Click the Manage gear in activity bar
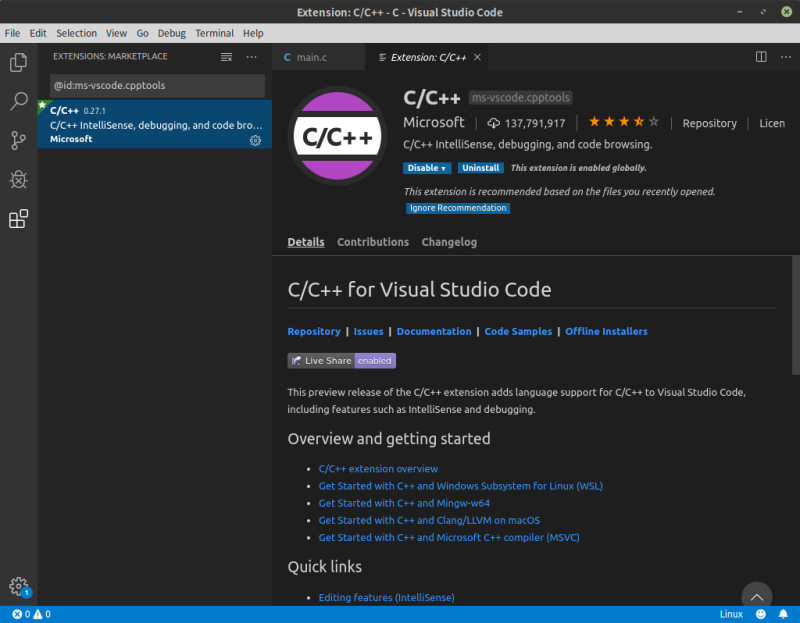The width and height of the screenshot is (800, 623). click(x=18, y=587)
